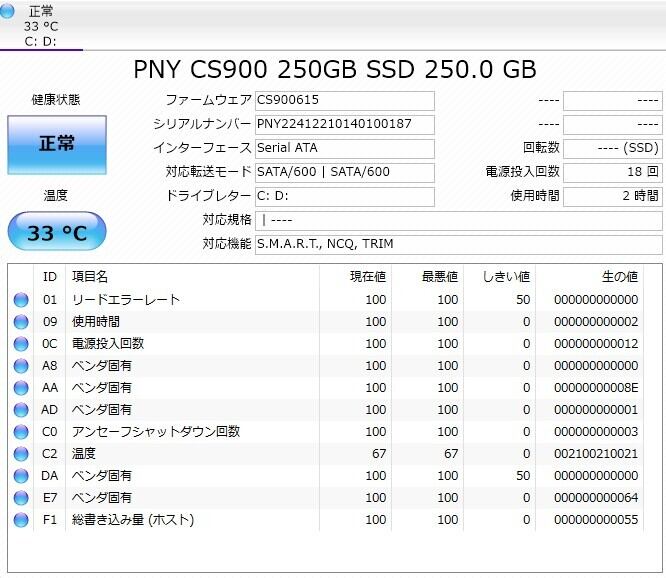The image size is (666, 578).
Task: Click the 対応規格 standards field
Action: point(458,221)
